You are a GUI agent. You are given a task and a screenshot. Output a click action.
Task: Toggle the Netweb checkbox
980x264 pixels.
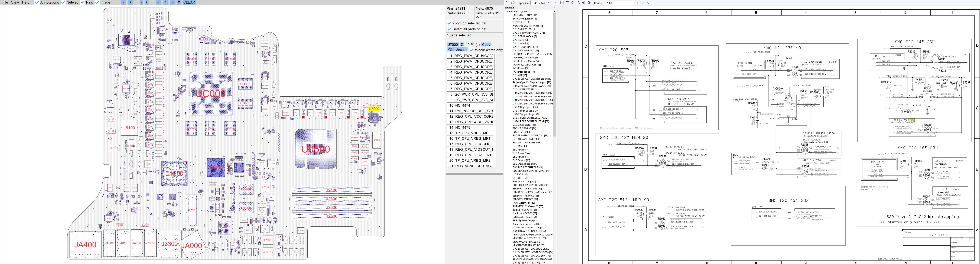pos(63,2)
